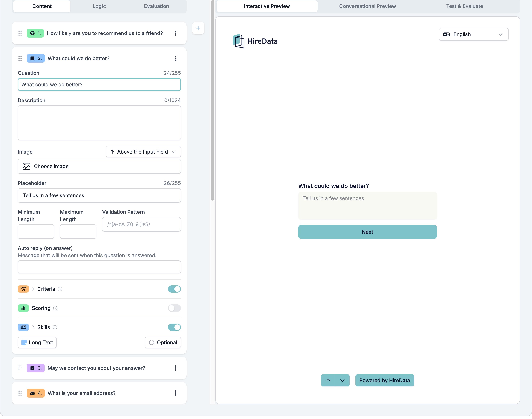Focus the Validation Pattern field
The height and width of the screenshot is (419, 532).
(141, 224)
